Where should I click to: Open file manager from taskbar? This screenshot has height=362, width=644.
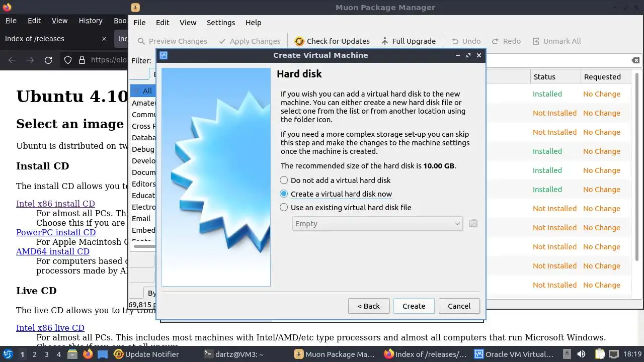[x=73, y=354]
